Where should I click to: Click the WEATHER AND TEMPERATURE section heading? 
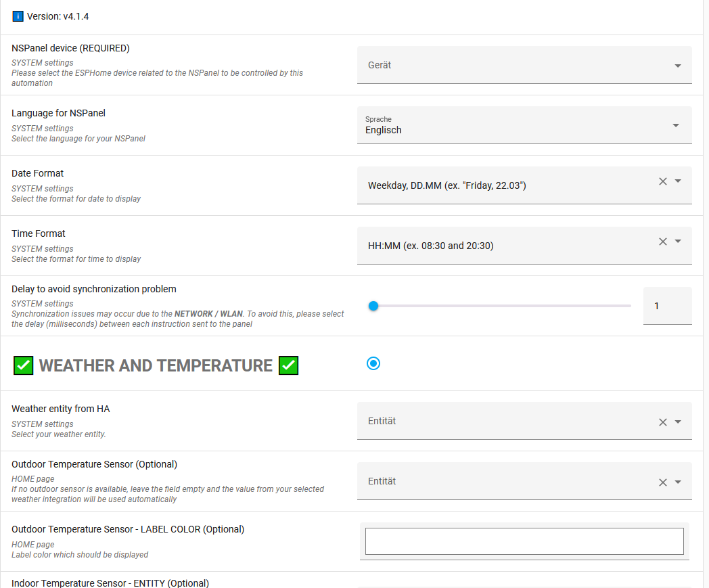pyautogui.click(x=156, y=365)
